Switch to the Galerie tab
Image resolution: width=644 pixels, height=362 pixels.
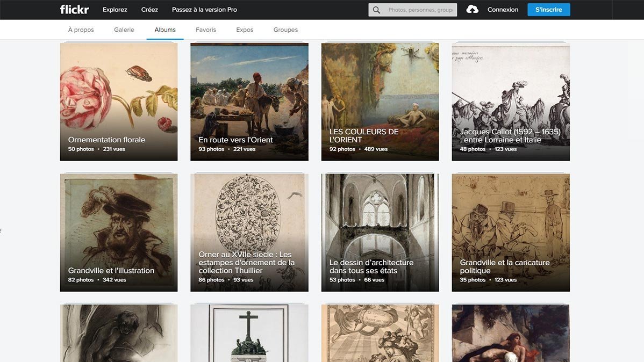[124, 30]
